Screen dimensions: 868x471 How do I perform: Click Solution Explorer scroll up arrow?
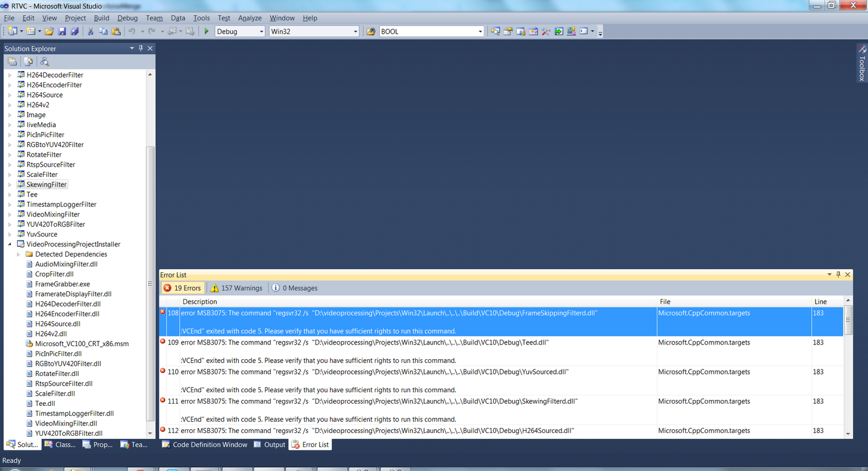(x=150, y=74)
